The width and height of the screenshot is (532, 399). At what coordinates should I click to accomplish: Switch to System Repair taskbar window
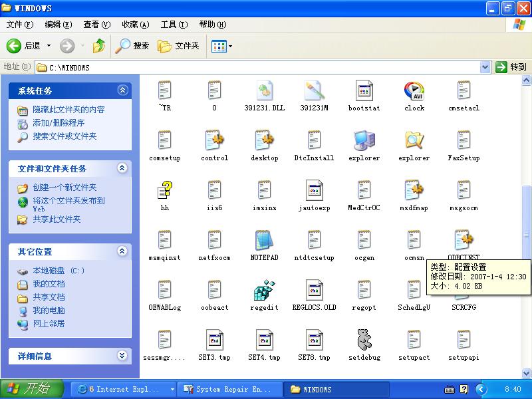(230, 389)
